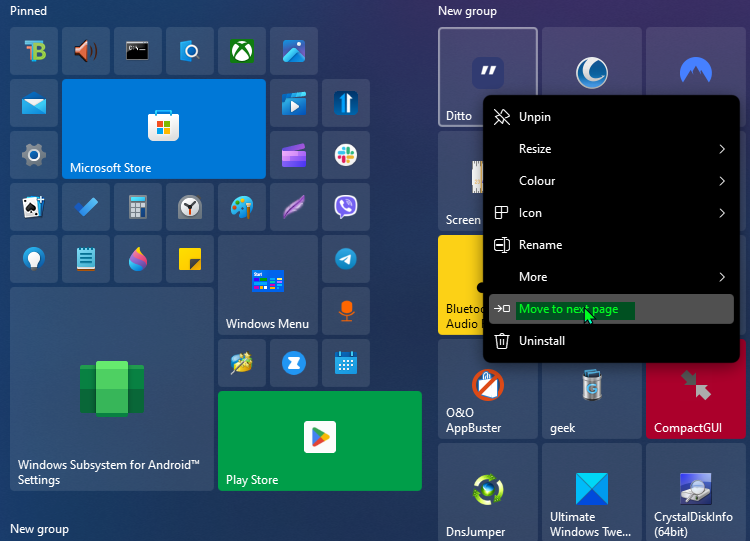Open the TB app tile

(x=34, y=51)
